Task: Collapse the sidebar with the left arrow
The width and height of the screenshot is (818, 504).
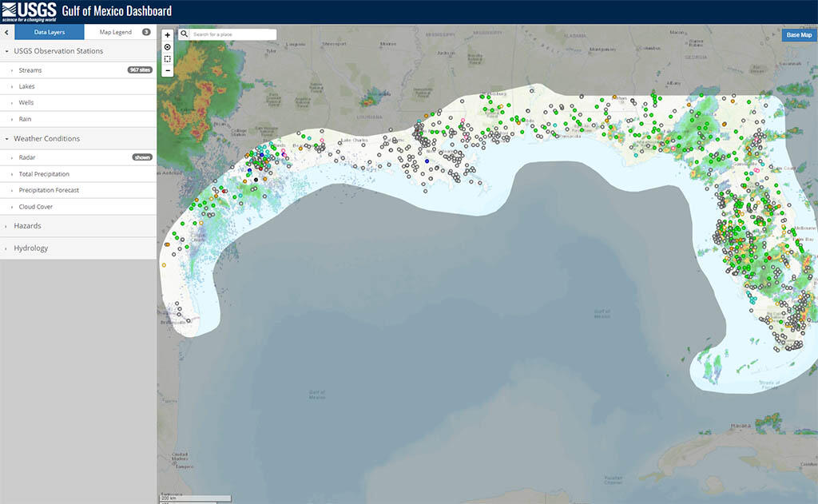Action: [6, 33]
